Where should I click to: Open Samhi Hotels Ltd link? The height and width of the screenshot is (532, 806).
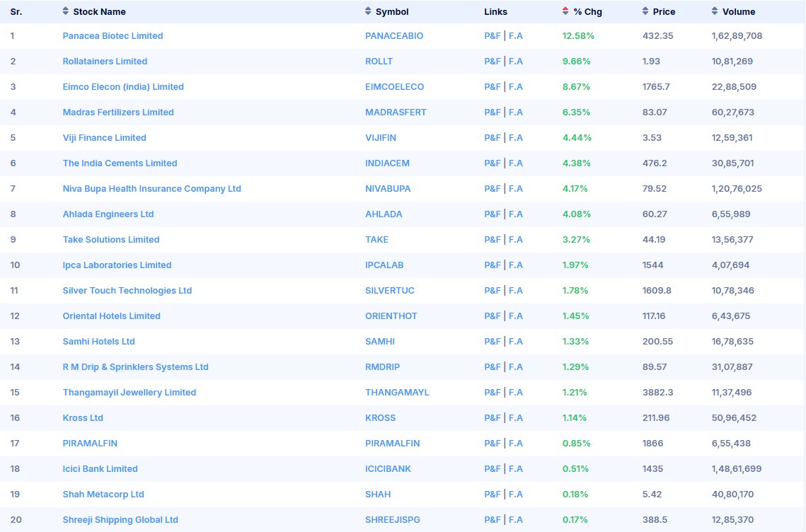point(98,341)
